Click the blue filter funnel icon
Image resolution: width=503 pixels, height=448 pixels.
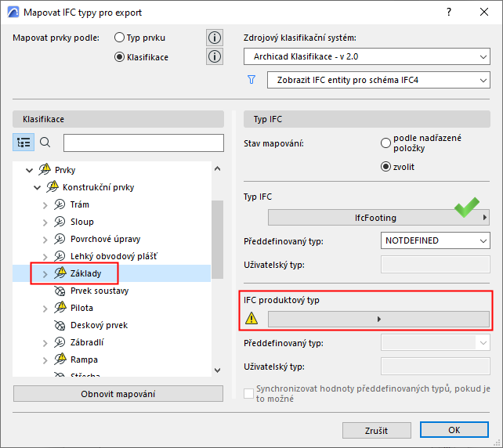click(252, 80)
